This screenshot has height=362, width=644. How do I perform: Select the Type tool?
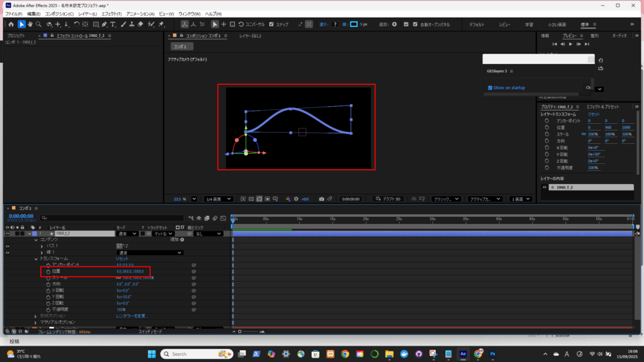[x=113, y=24]
